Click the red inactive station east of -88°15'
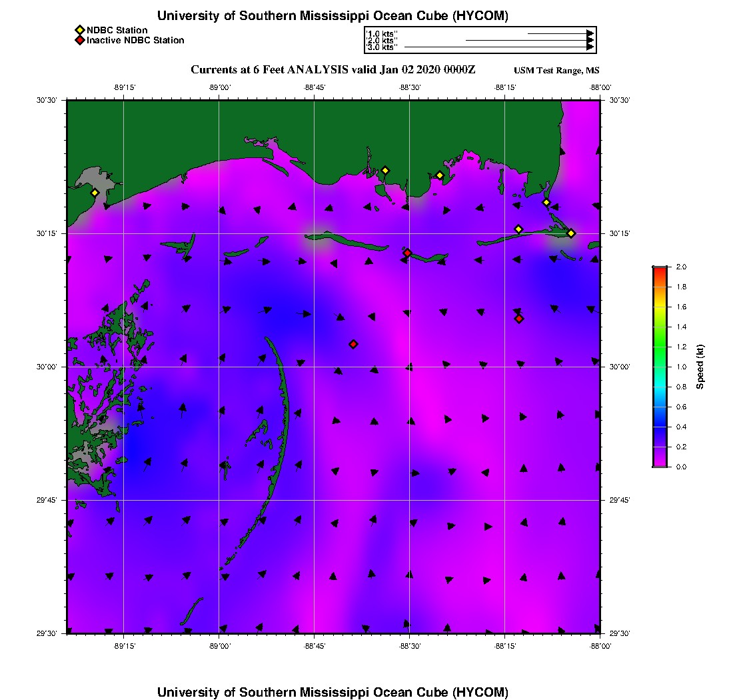The width and height of the screenshot is (733, 700). 519,319
